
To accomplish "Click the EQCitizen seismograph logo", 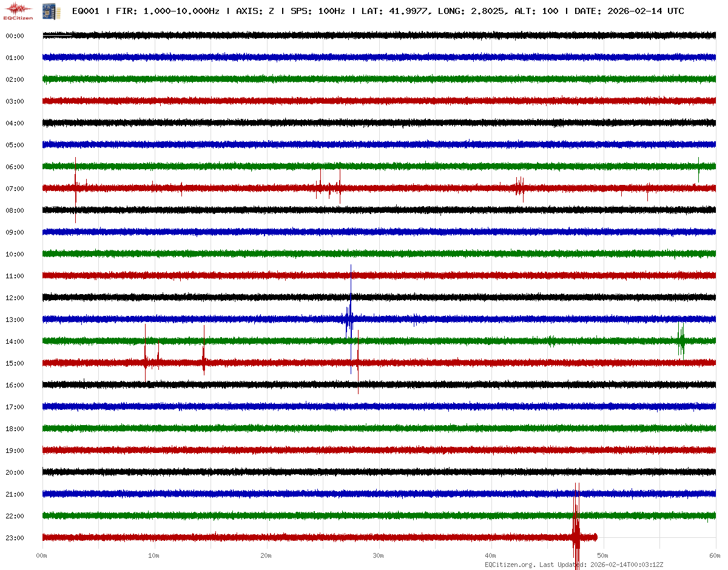I will (x=18, y=10).
